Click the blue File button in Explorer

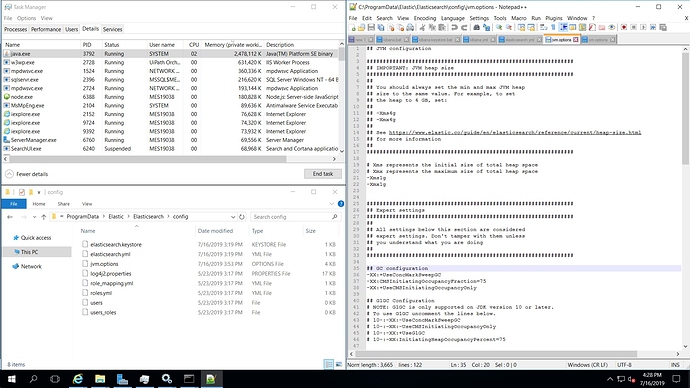tap(14, 204)
